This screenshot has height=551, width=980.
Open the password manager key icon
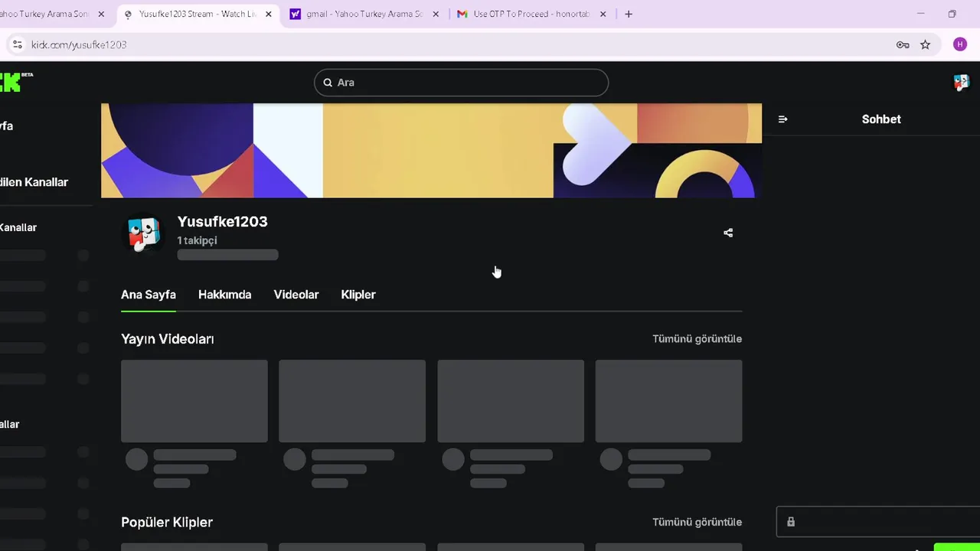coord(903,44)
